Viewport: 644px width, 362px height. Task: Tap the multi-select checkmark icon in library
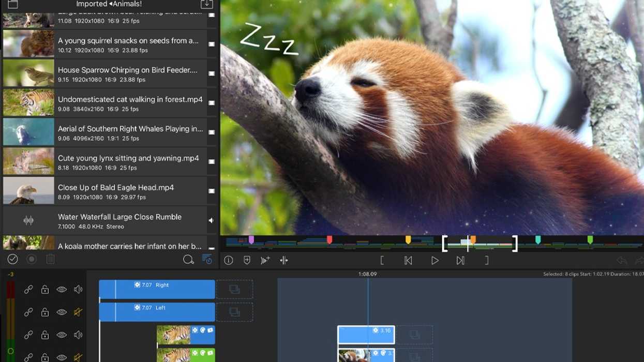click(13, 259)
